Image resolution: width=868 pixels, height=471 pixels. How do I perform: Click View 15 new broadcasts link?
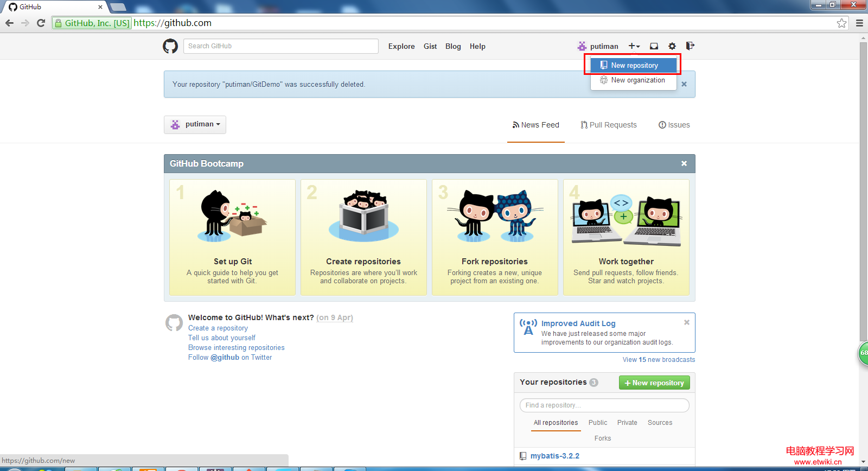tap(659, 360)
